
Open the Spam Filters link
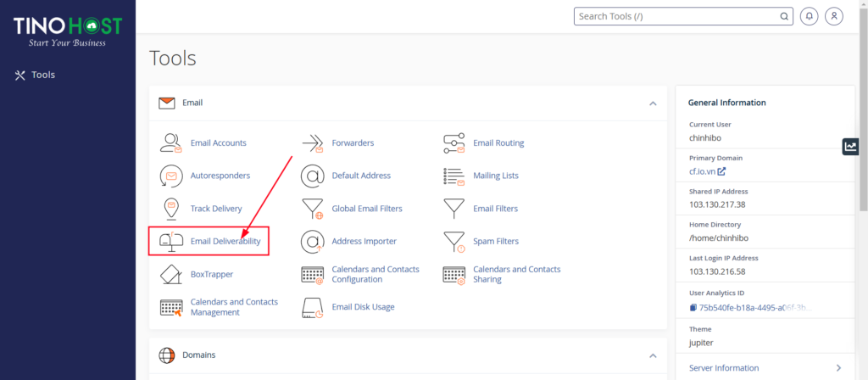(495, 242)
